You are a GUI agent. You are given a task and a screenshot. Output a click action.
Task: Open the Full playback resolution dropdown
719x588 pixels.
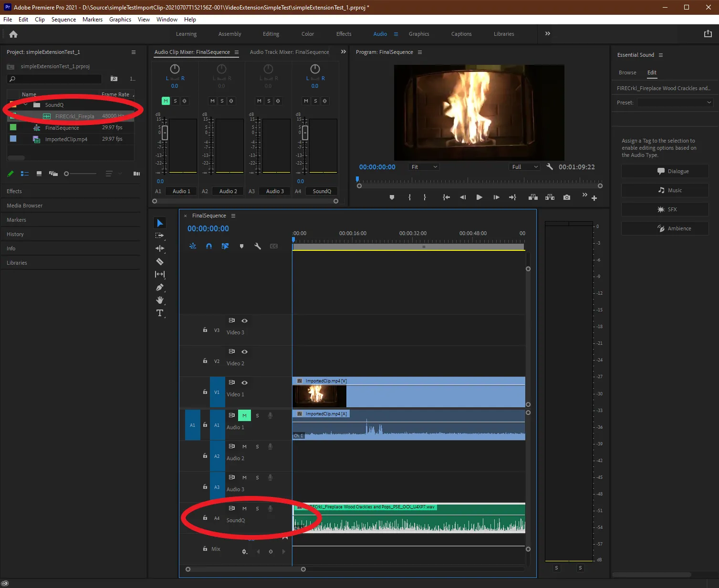coord(524,167)
